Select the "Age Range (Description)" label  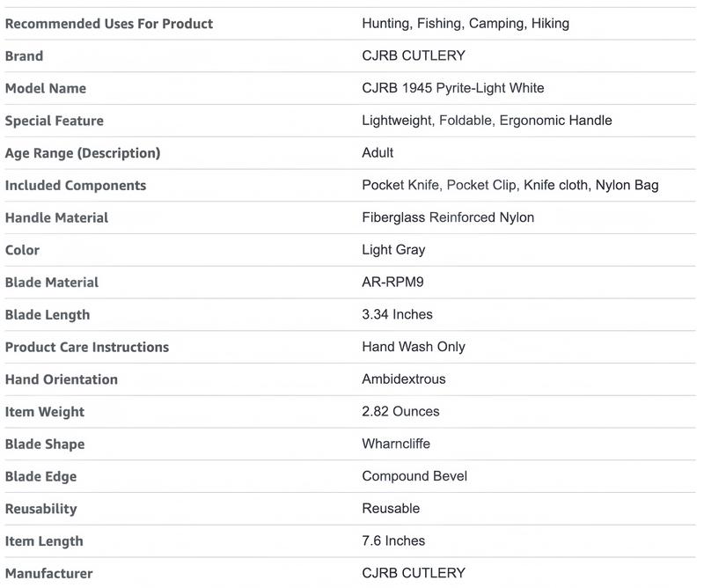[83, 153]
